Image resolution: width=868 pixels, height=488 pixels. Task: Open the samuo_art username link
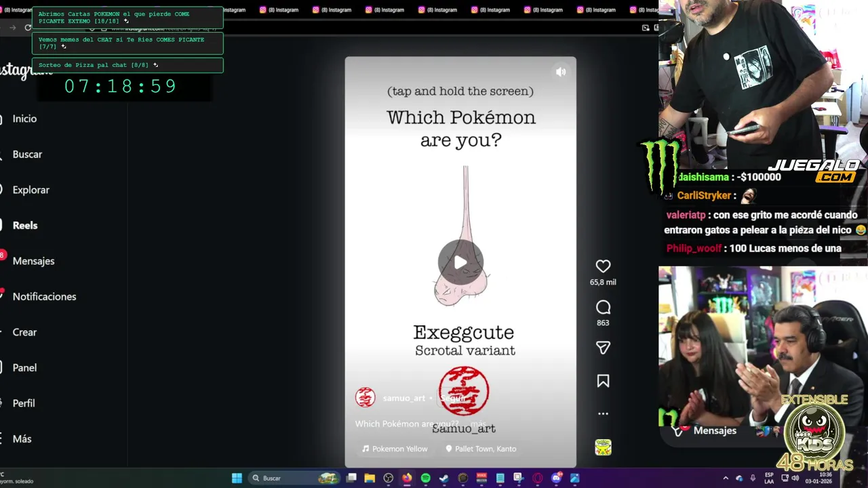click(x=403, y=398)
